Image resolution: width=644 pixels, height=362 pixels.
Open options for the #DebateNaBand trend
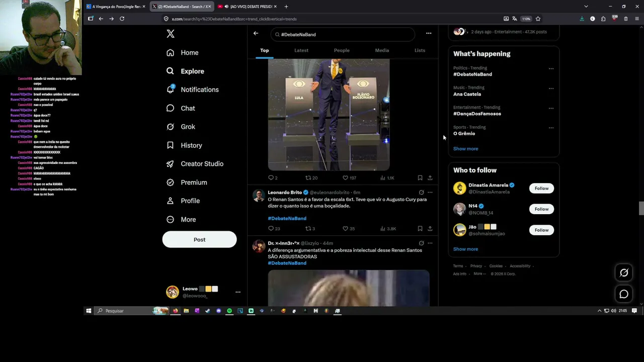(551, 68)
